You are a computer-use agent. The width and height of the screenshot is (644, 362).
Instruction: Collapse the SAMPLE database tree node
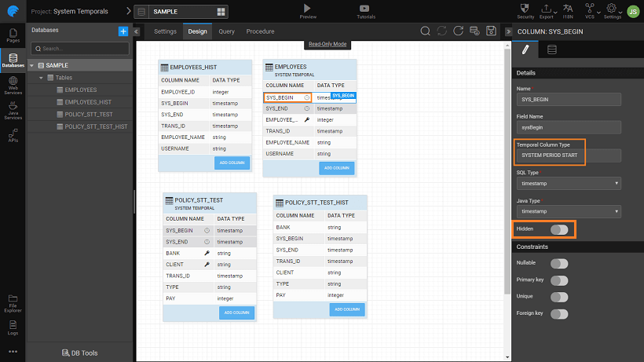[32, 65]
